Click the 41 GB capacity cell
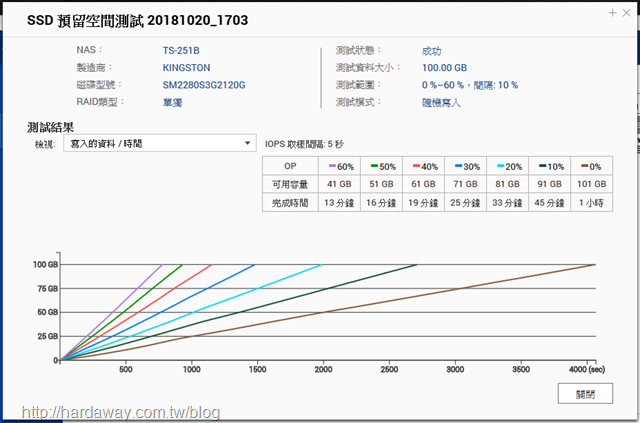 coord(339,184)
